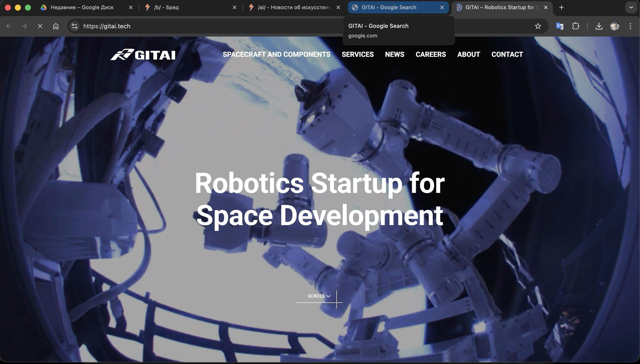Open the home page button
The image size is (640, 364).
point(56,26)
